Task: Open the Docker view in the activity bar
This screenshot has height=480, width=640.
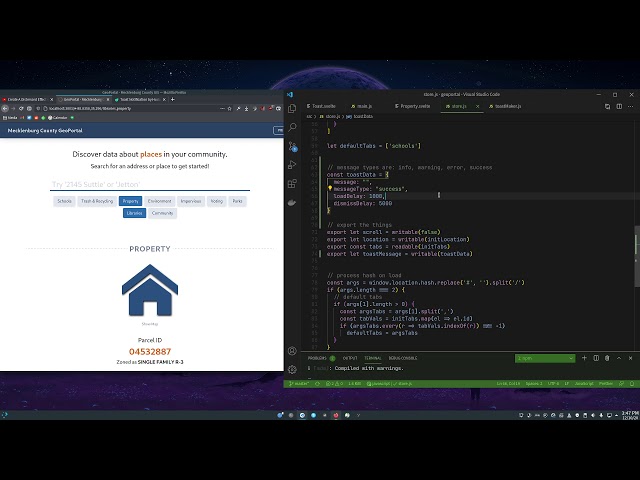Action: tap(292, 202)
